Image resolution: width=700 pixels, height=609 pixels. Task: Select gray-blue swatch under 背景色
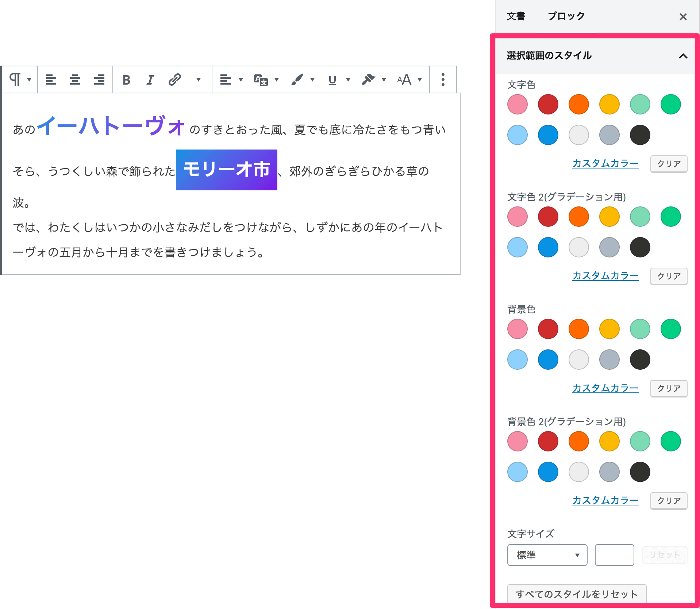tap(609, 360)
